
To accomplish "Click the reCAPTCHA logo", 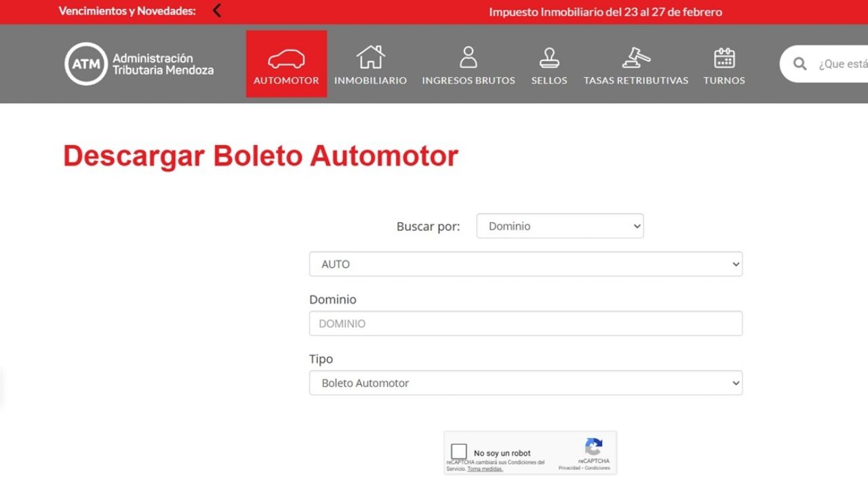I will click(x=593, y=447).
